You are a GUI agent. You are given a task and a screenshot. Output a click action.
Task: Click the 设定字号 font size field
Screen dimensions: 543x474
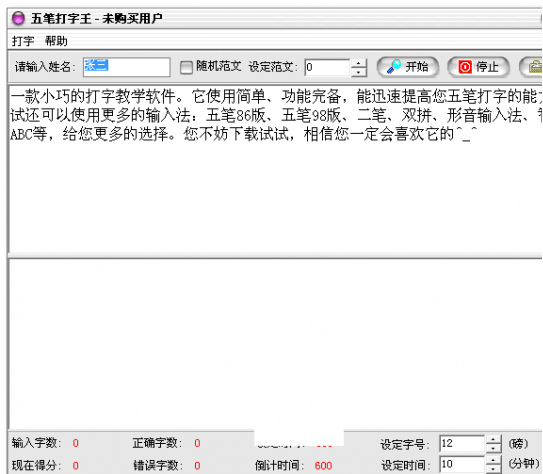[x=462, y=444]
